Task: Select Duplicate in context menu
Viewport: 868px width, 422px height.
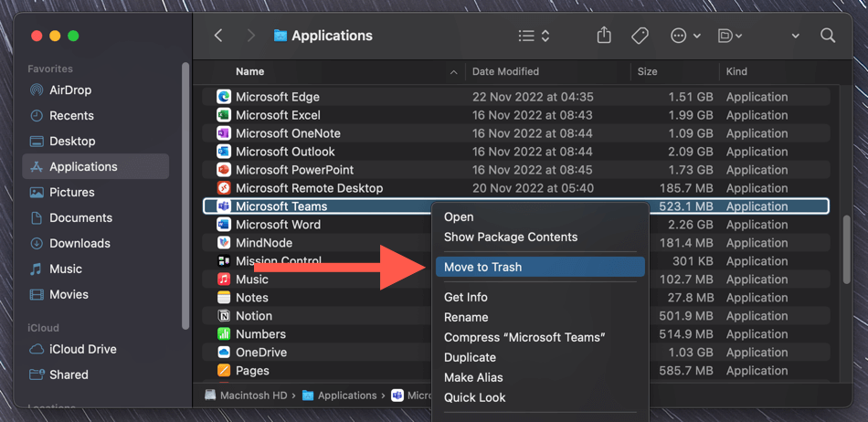Action: pos(470,357)
